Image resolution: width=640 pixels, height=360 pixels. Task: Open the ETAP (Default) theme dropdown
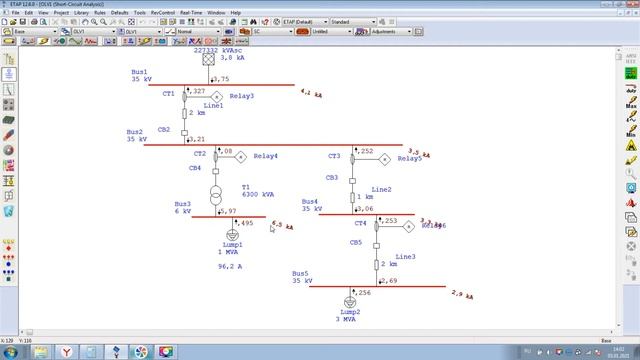pyautogui.click(x=305, y=22)
